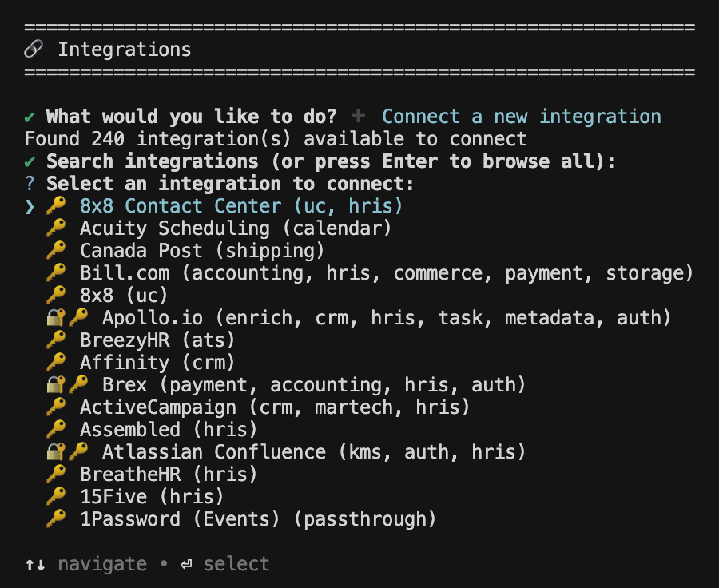Click key icon next to Affinity

[x=56, y=362]
